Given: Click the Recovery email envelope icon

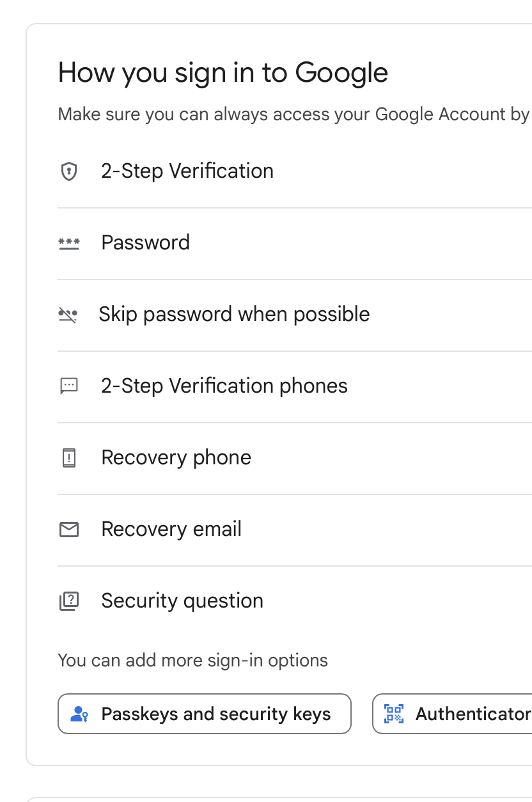Looking at the screenshot, I should click(68, 530).
